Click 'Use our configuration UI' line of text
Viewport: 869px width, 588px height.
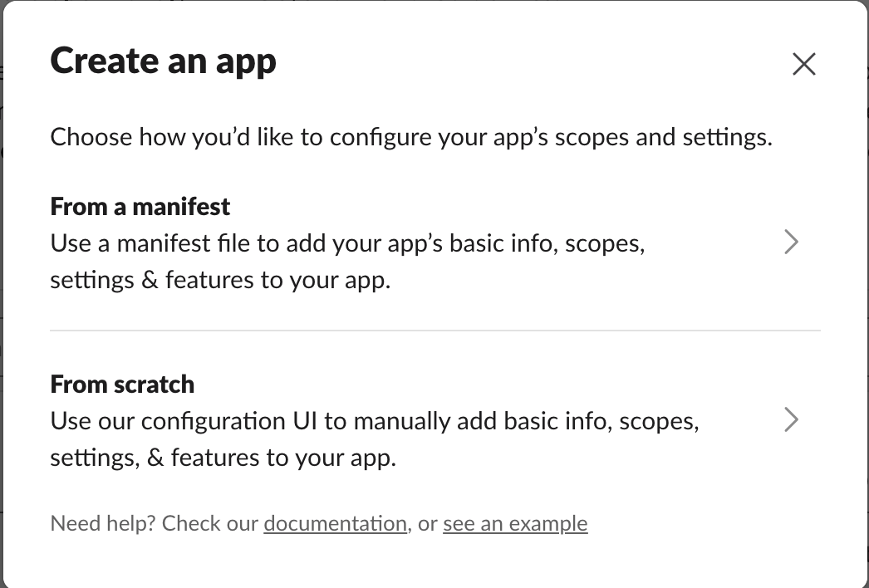[x=374, y=421]
